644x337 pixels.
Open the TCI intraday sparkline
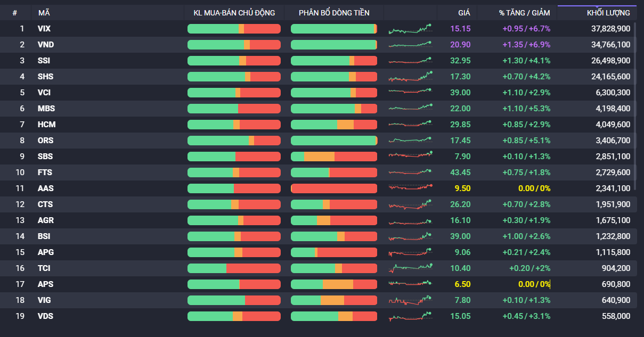point(410,268)
